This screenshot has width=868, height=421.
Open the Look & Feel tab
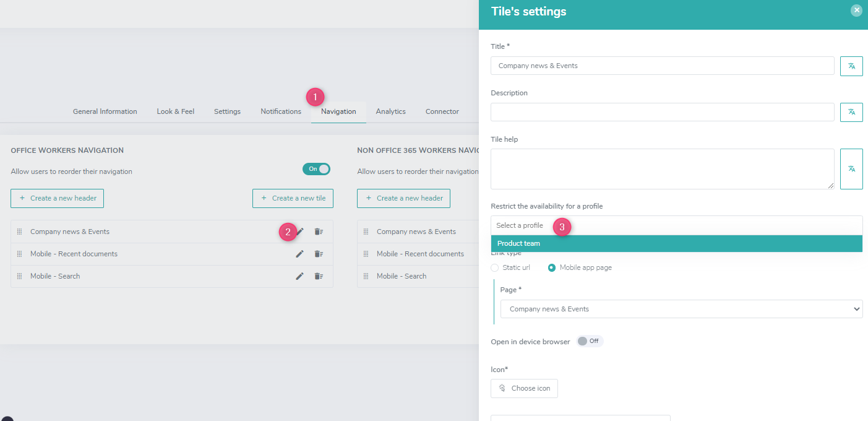[176, 111]
